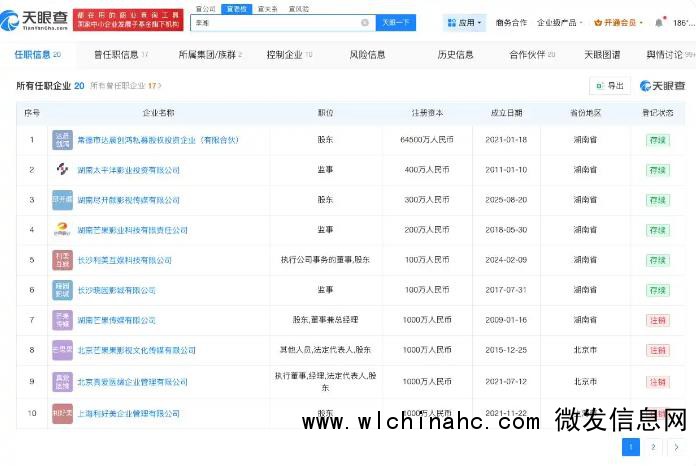Select page 1 in pagination
This screenshot has height=466, width=696.
click(x=631, y=447)
